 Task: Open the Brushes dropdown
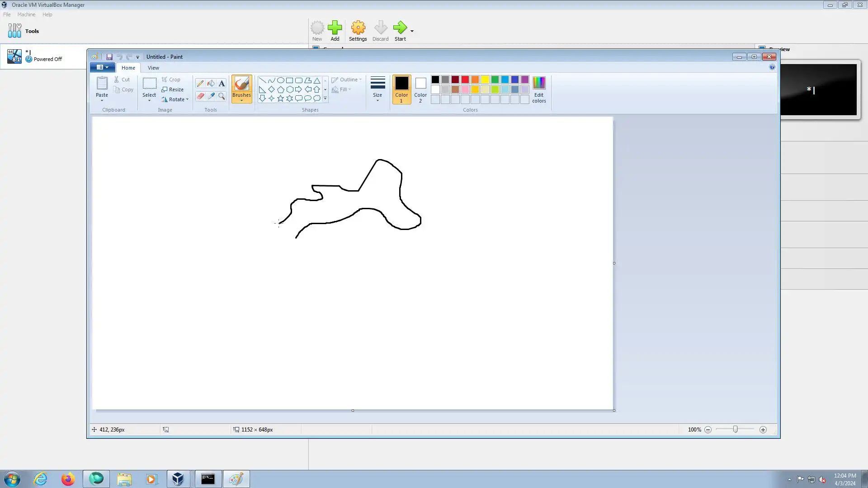tap(241, 100)
